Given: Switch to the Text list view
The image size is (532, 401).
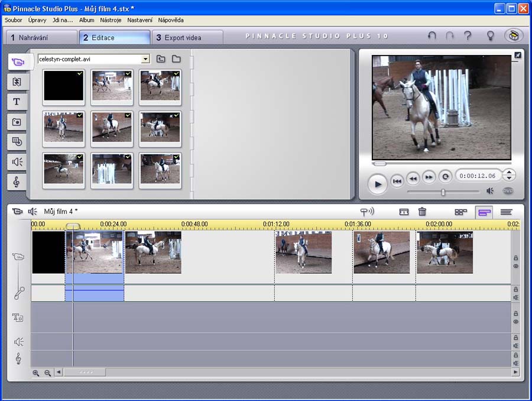Looking at the screenshot, I should pyautogui.click(x=506, y=212).
